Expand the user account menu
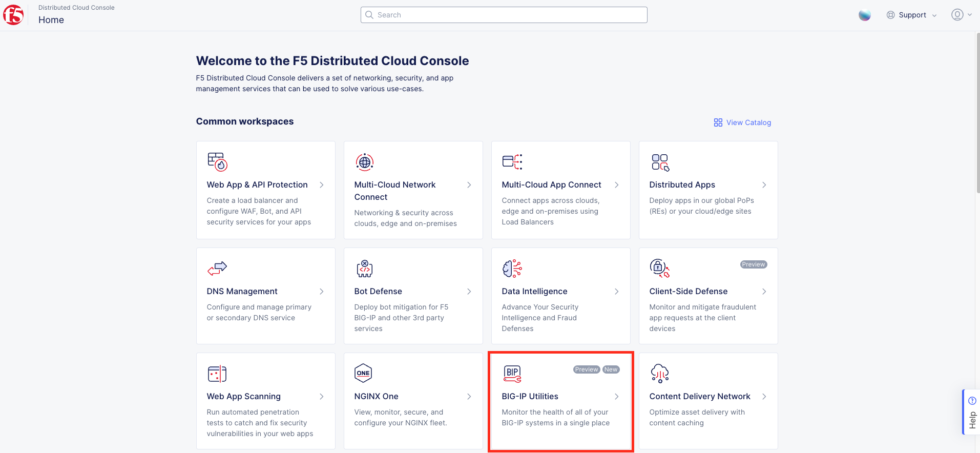 [x=961, y=15]
